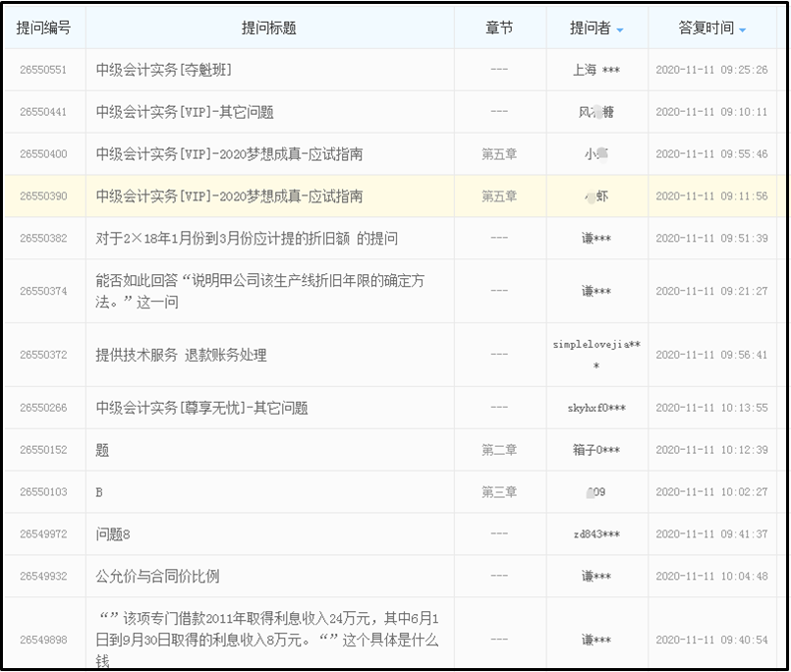791x672 pixels.
Task: Select question number 26550390
Action: 43,196
